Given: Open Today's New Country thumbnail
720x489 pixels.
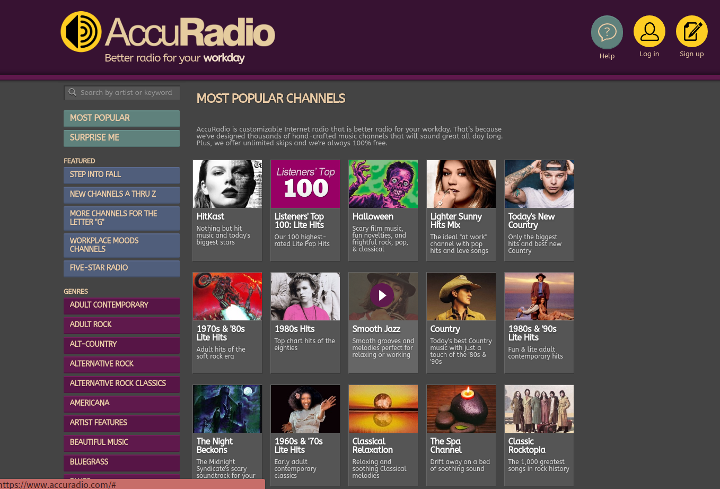Looking at the screenshot, I should pos(539,184).
